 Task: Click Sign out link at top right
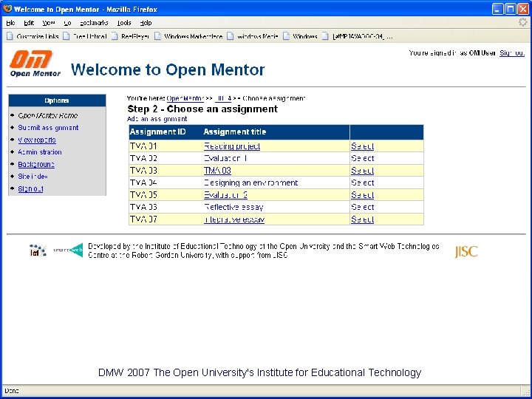coord(512,53)
